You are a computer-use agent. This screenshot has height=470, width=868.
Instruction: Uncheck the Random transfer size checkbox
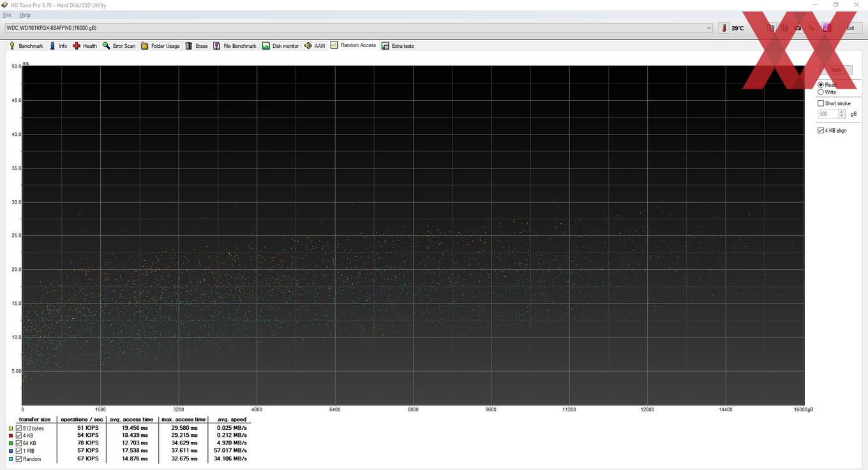19,459
